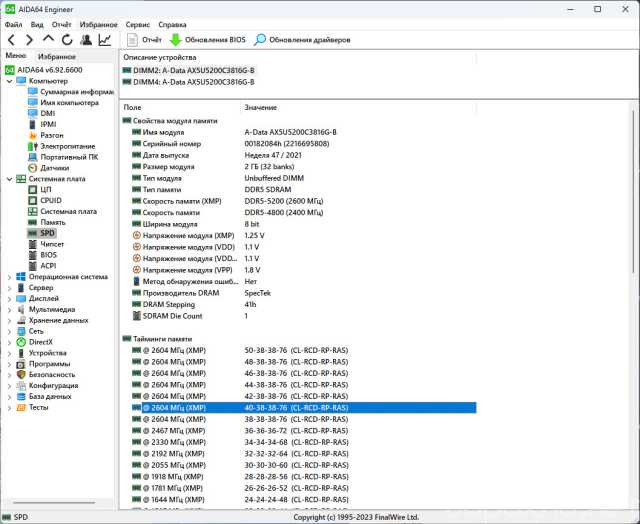Open the CPUID tree item
The height and width of the screenshot is (524, 640).
coord(50,200)
